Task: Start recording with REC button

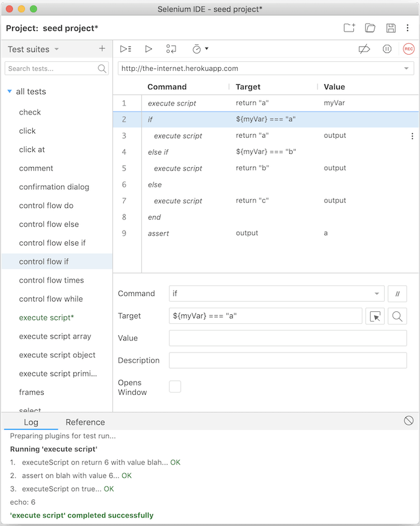Action: (408, 49)
